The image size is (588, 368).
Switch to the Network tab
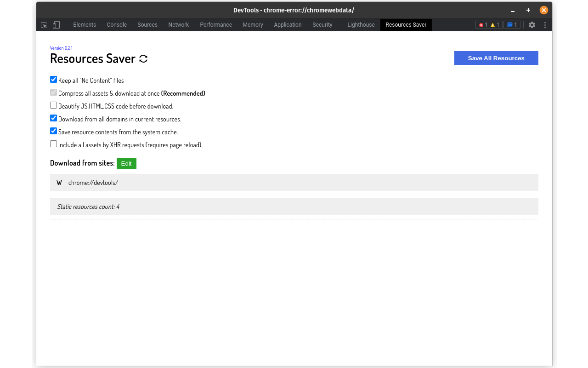click(x=178, y=25)
